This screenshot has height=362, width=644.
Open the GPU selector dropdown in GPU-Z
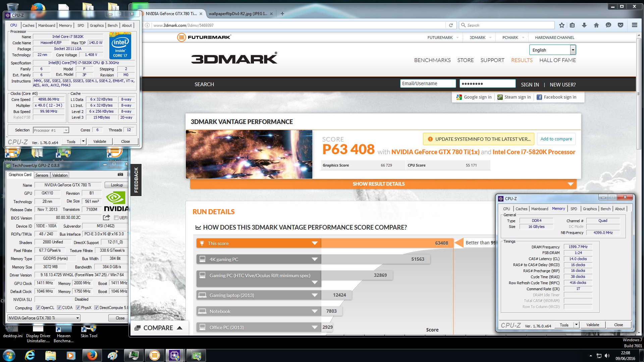(x=44, y=318)
